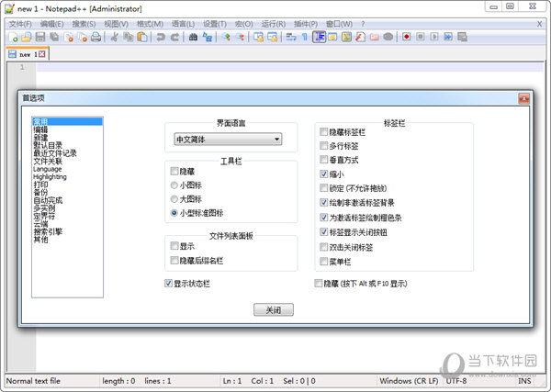Click the Save All toolbar icon
The width and height of the screenshot is (551, 392).
pyautogui.click(x=54, y=37)
